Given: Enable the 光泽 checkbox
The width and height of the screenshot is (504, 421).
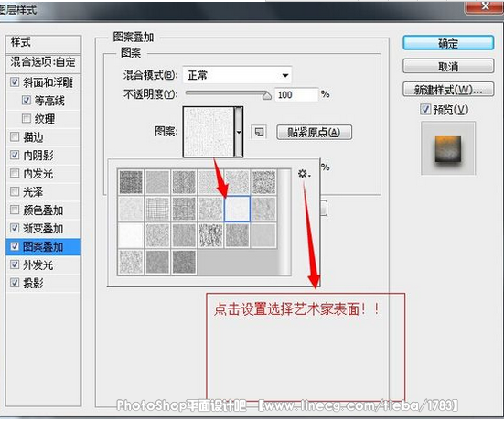Looking at the screenshot, I should pos(15,191).
